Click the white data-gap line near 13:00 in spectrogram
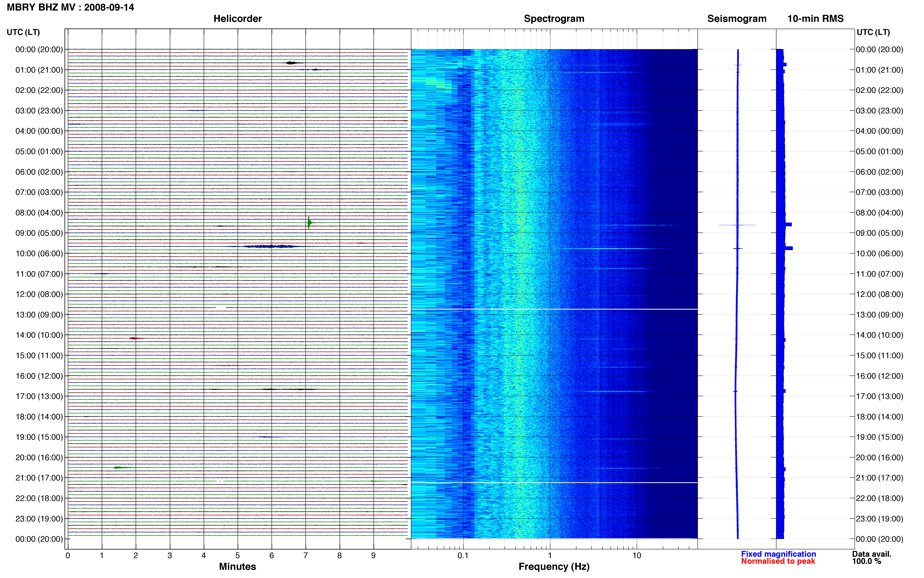 pos(554,309)
